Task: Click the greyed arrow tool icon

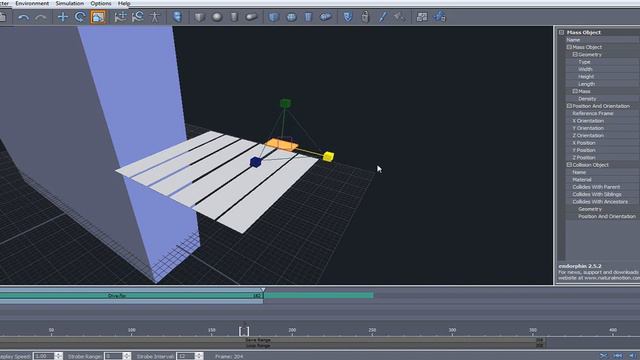Action: point(400,17)
